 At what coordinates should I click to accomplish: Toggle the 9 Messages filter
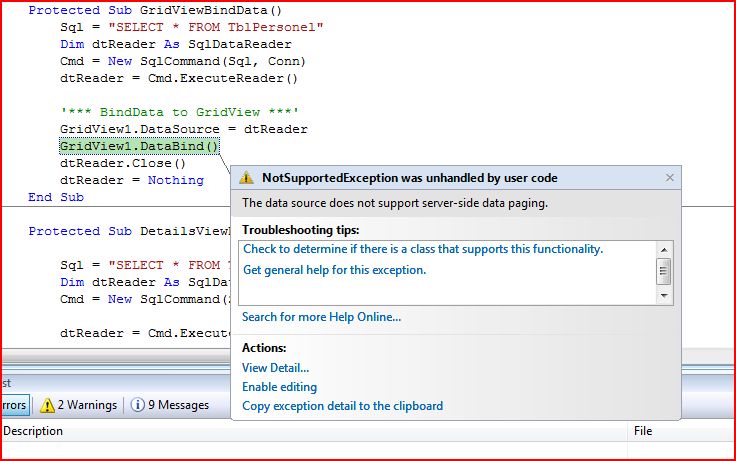click(170, 405)
